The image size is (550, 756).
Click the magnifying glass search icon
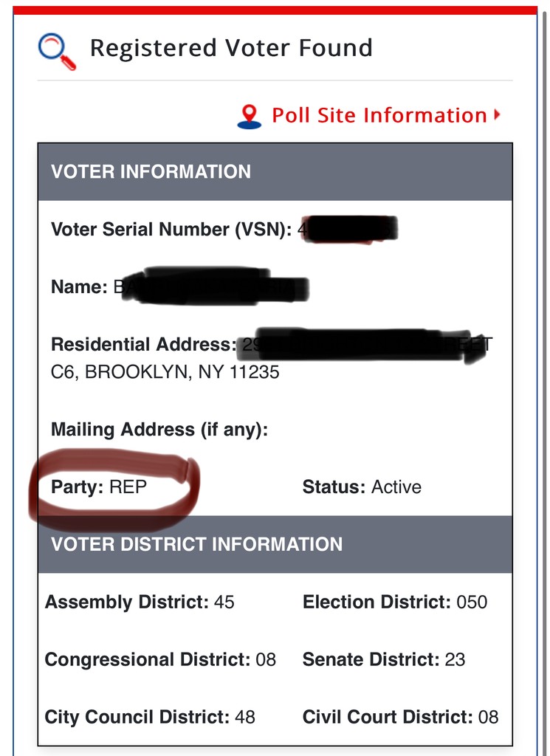click(x=57, y=52)
